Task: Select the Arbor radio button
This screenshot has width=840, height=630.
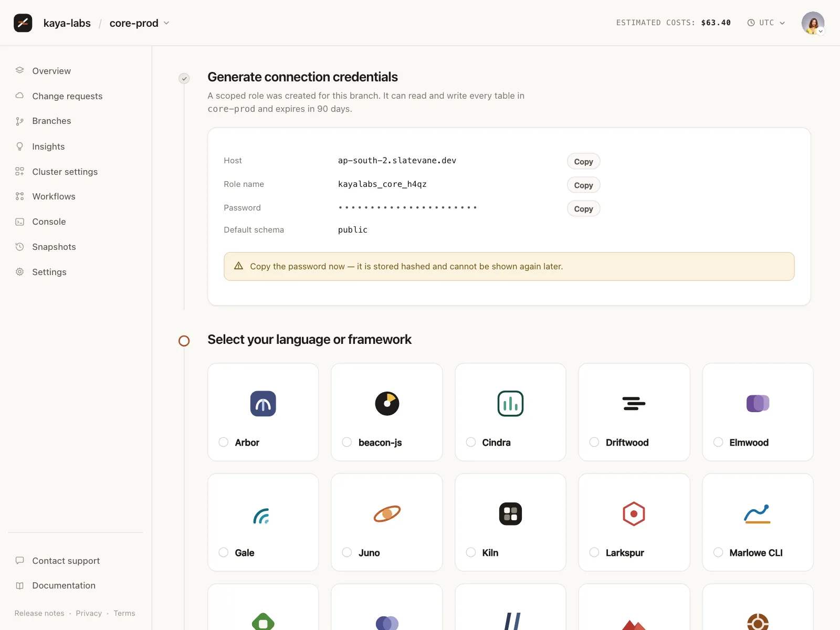Action: pyautogui.click(x=224, y=442)
